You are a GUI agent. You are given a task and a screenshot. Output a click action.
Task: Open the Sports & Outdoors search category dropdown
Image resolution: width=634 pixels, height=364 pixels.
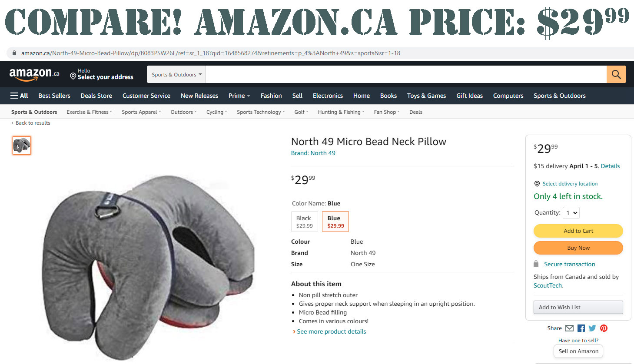pyautogui.click(x=176, y=74)
